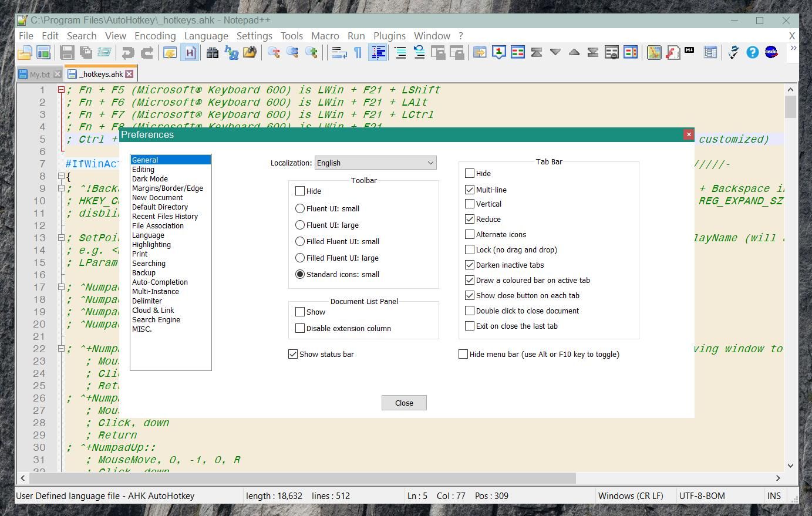Close Preferences dialog with red X
Viewport: 812px width, 516px height.
coord(689,134)
